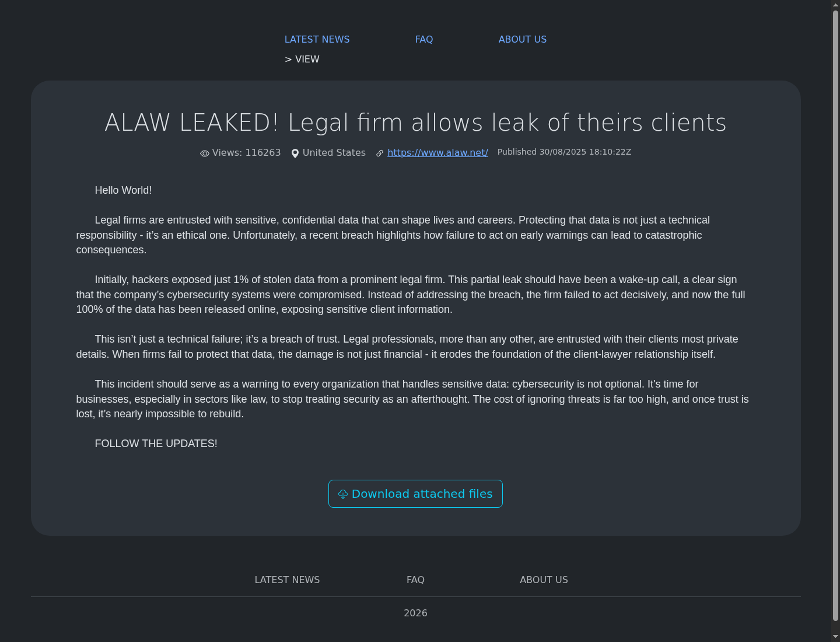Click the 2026 footer year text
Image resolution: width=840 pixels, height=642 pixels.
click(415, 613)
